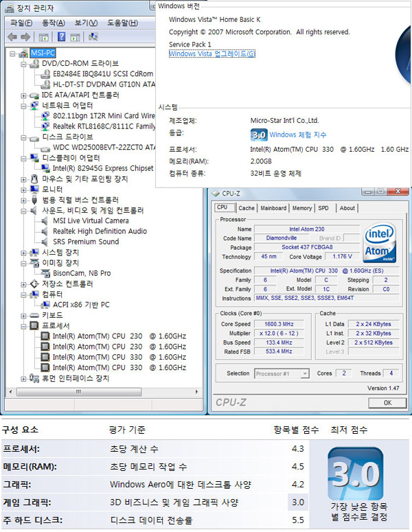Click the Intel Atom logo in CPU-Z
The width and height of the screenshot is (412, 532).
[x=380, y=242]
